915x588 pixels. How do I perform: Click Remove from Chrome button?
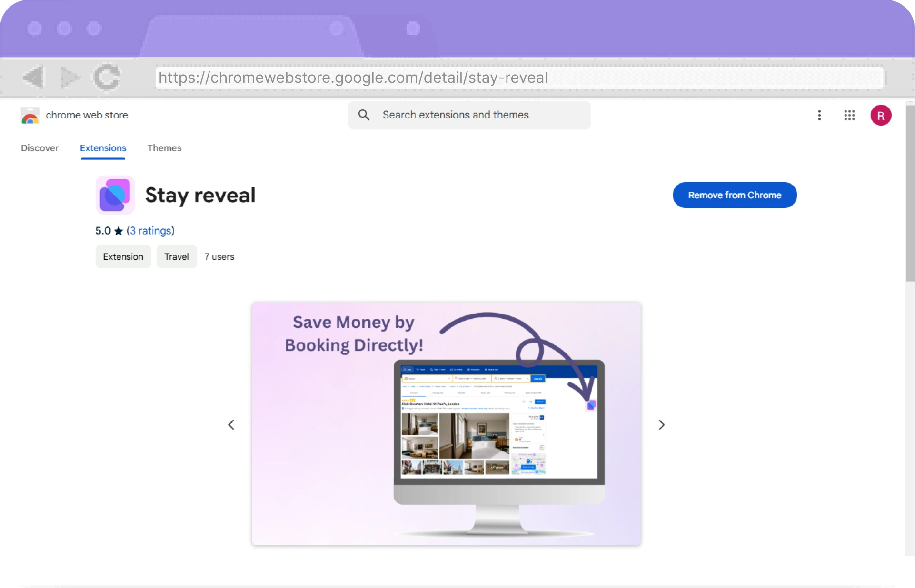pyautogui.click(x=735, y=195)
